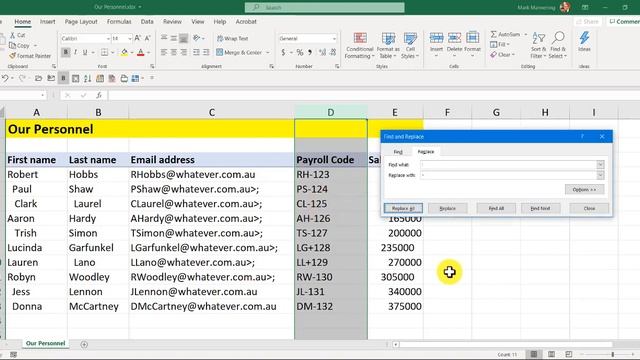Switch to the Find tab in dialog

point(398,151)
